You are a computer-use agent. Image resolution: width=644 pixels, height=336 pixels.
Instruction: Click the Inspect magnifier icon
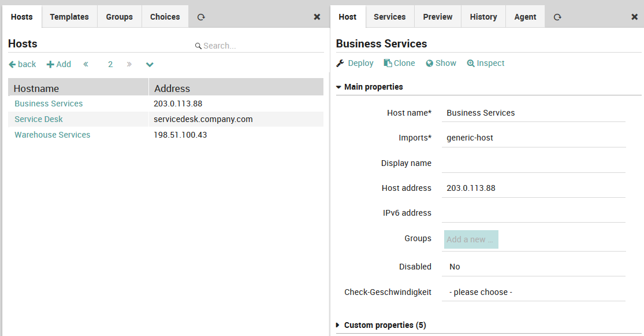click(x=471, y=64)
